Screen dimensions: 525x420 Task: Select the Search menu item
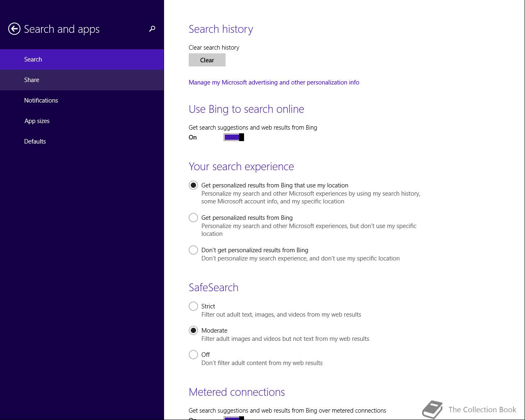pyautogui.click(x=82, y=59)
